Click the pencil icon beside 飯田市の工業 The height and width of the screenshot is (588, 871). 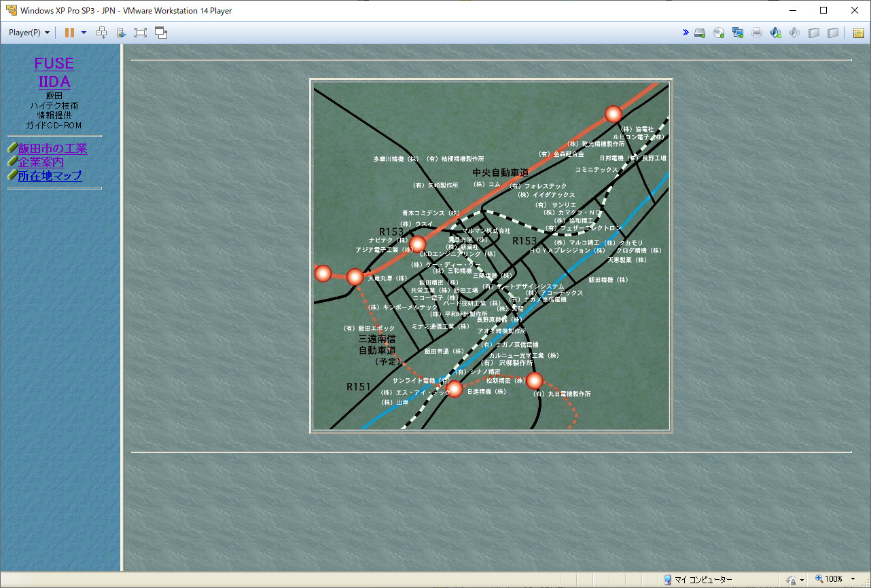coord(12,148)
